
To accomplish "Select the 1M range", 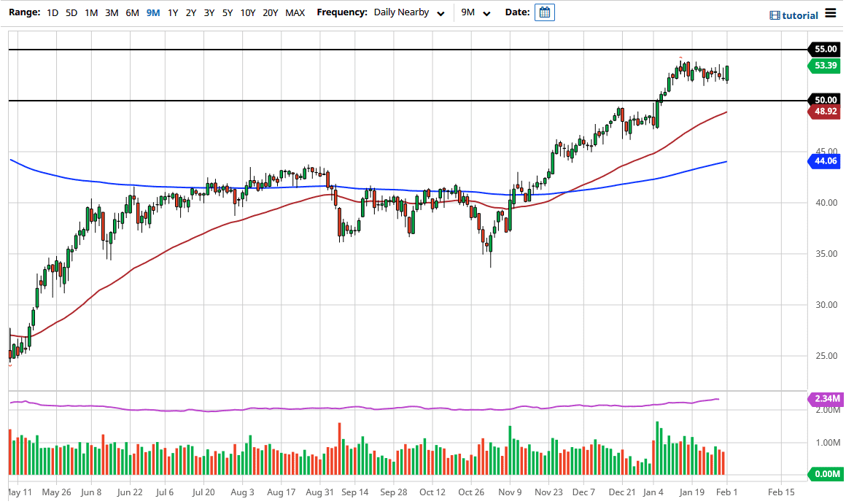I will (x=90, y=12).
